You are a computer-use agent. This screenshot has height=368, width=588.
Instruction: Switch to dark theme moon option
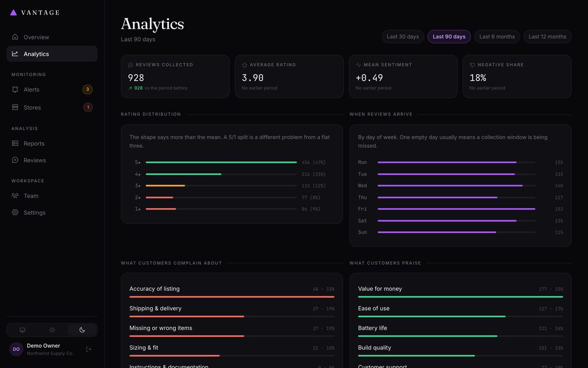click(x=82, y=330)
